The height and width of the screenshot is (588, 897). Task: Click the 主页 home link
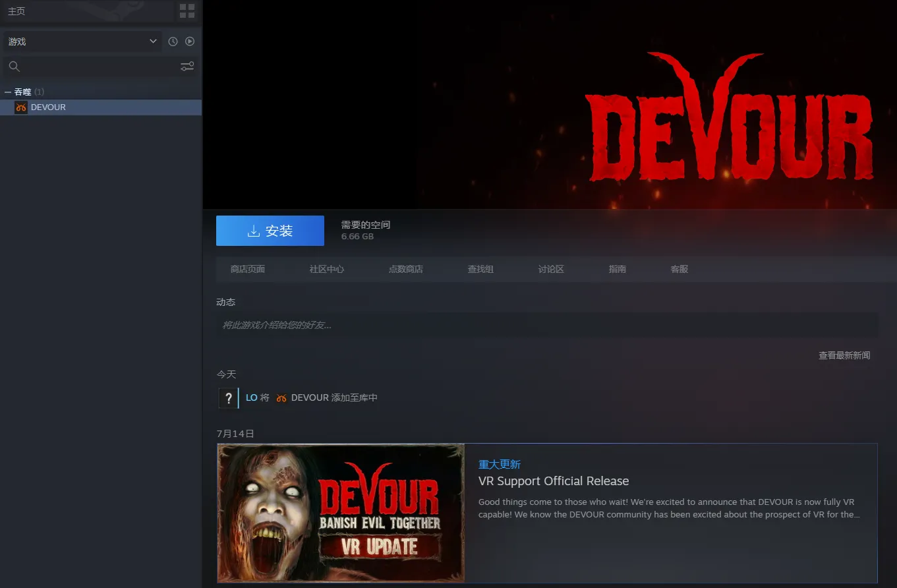[x=17, y=11]
